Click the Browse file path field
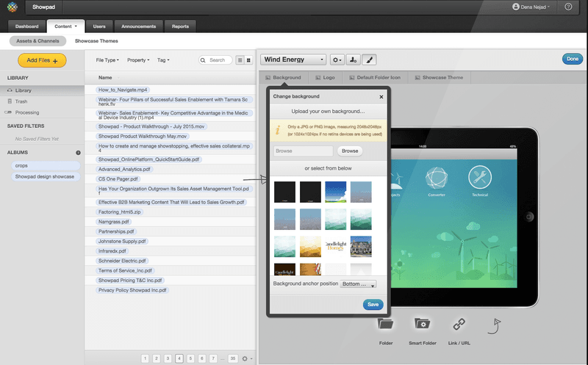 tap(303, 151)
